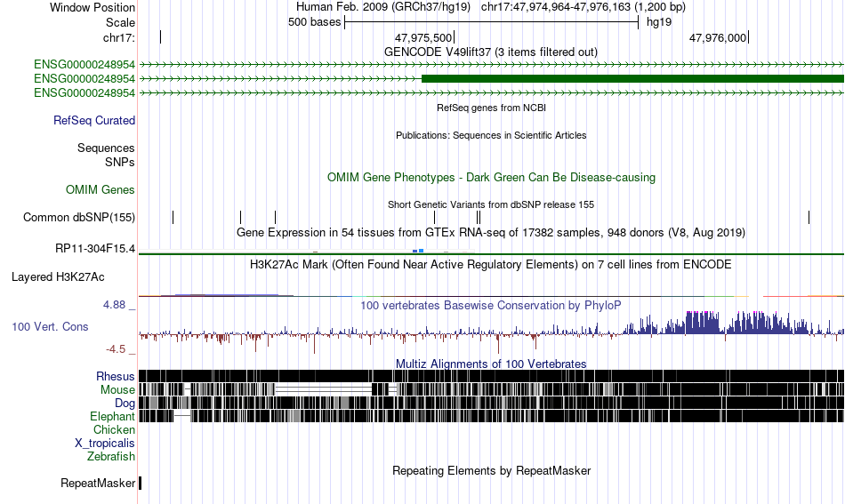Open Short Genetic Variants from dbSNP release 155 title
The width and height of the screenshot is (845, 504).
(491, 204)
